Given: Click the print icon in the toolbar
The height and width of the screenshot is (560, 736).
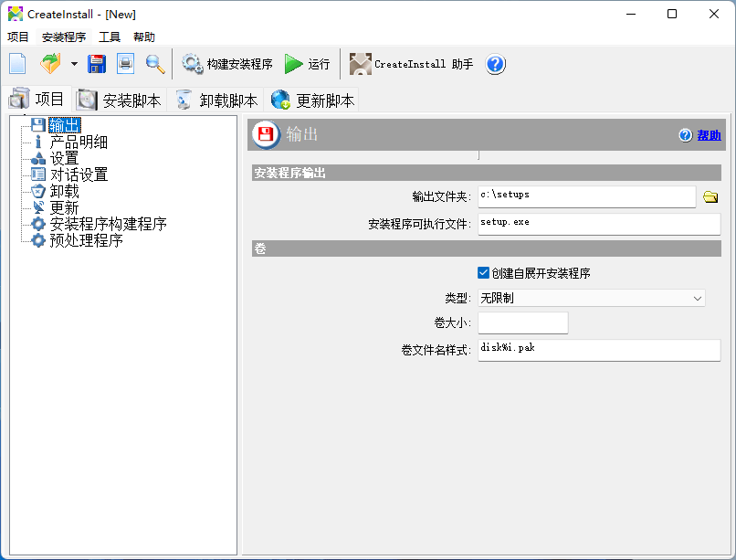Looking at the screenshot, I should [125, 64].
